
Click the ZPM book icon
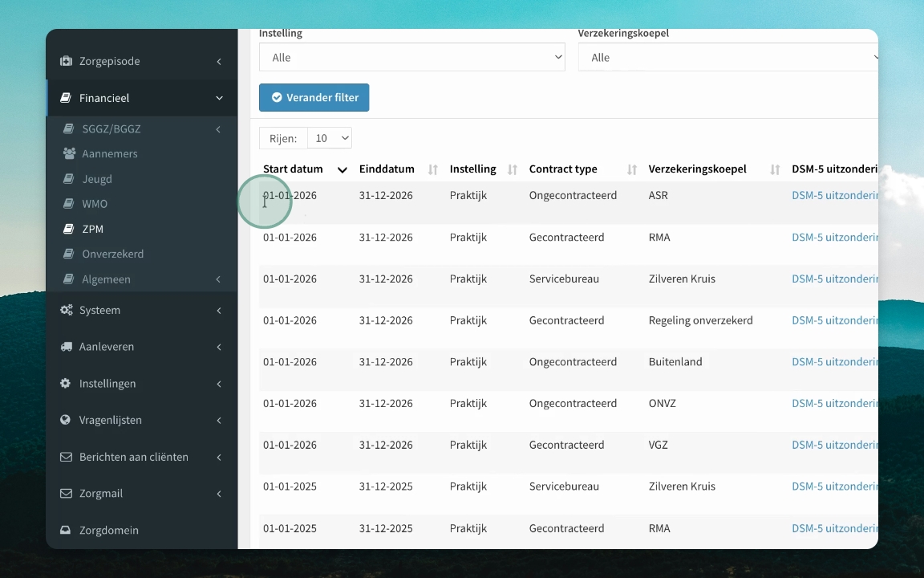[x=68, y=229]
